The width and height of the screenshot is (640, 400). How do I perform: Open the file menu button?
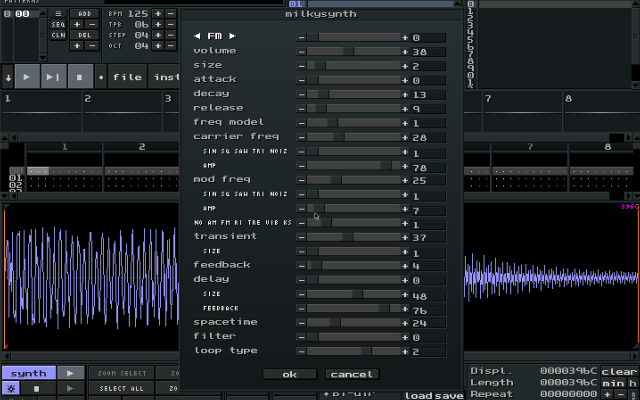click(127, 77)
